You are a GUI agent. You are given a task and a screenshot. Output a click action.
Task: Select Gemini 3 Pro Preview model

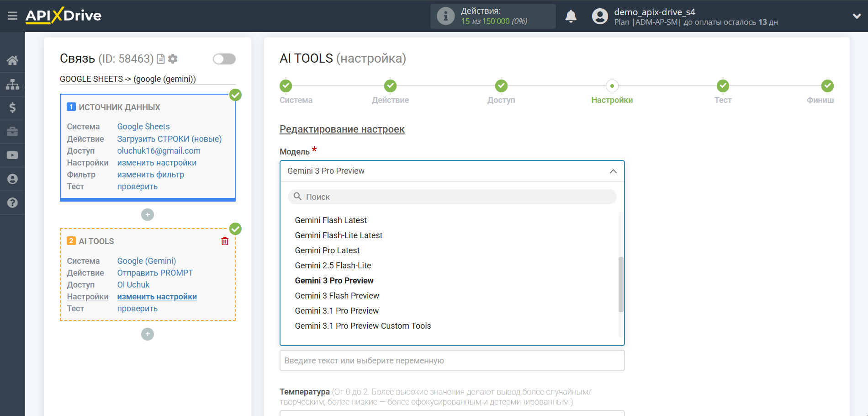coord(334,281)
